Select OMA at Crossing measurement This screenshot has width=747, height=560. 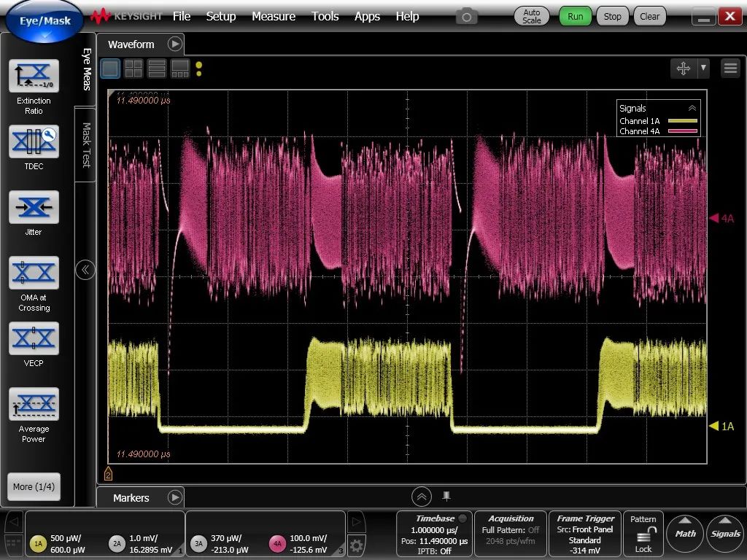click(34, 273)
